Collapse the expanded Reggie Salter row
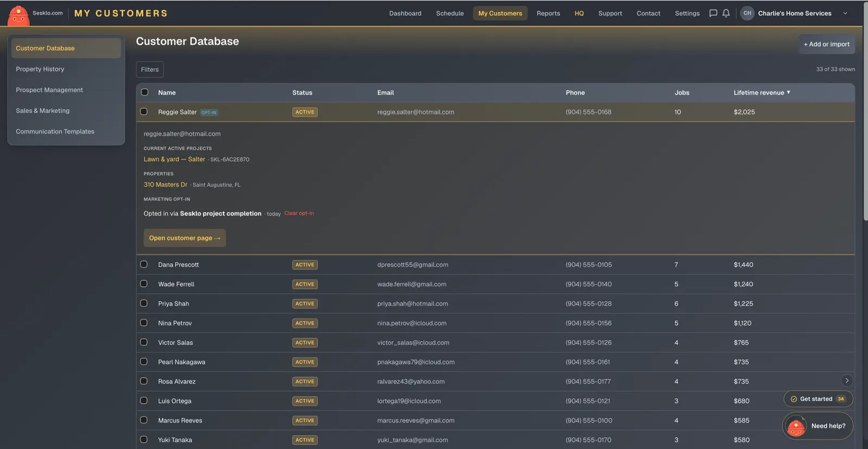868x449 pixels. pyautogui.click(x=495, y=112)
